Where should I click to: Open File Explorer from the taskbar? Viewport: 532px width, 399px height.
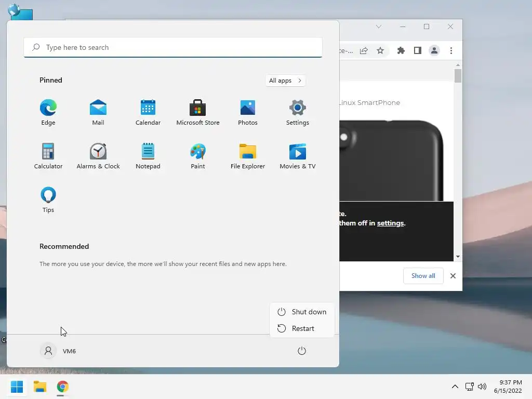(x=40, y=387)
